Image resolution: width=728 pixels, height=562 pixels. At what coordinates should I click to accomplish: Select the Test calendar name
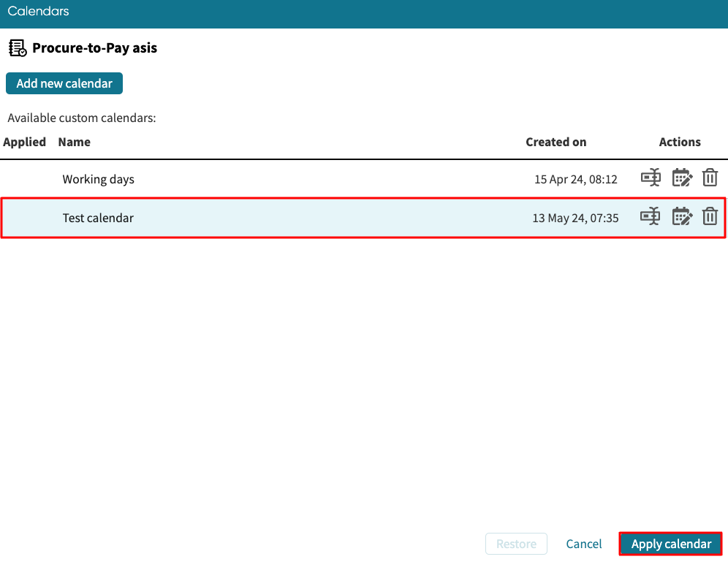click(98, 218)
